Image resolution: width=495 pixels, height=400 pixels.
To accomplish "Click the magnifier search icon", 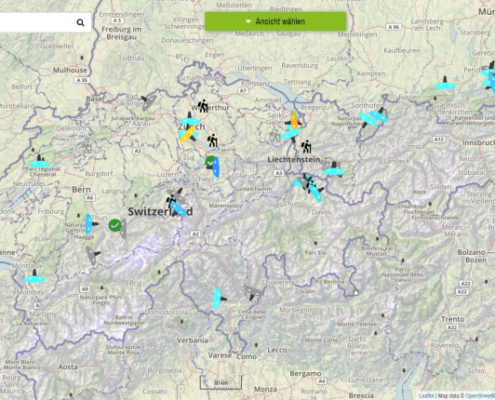I will pyautogui.click(x=80, y=22).
